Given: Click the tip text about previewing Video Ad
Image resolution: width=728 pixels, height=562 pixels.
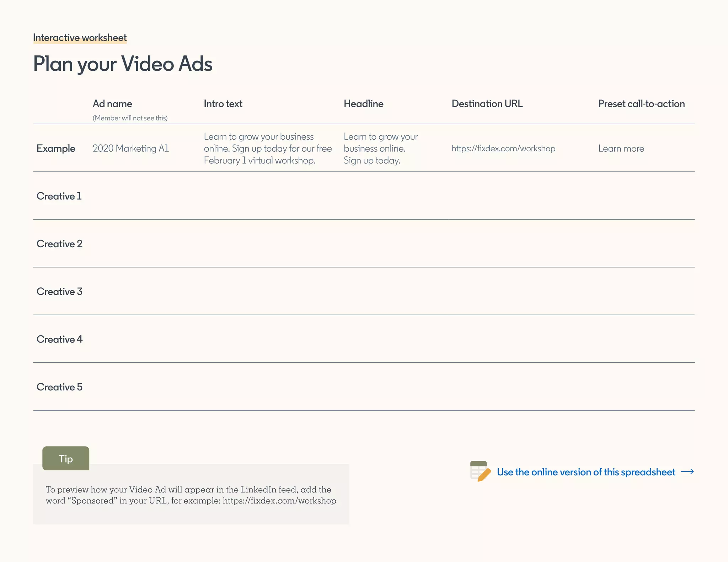Looking at the screenshot, I should [191, 495].
